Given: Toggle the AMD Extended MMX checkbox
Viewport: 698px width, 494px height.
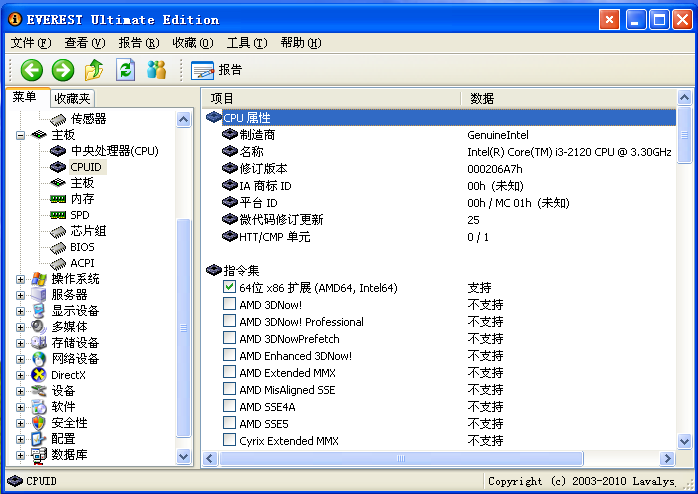Looking at the screenshot, I should (229, 372).
